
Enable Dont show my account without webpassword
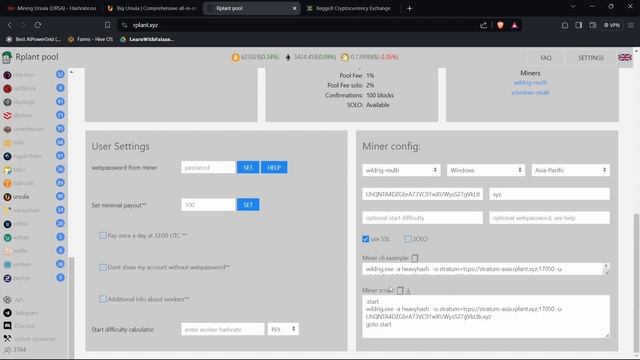[x=103, y=267]
